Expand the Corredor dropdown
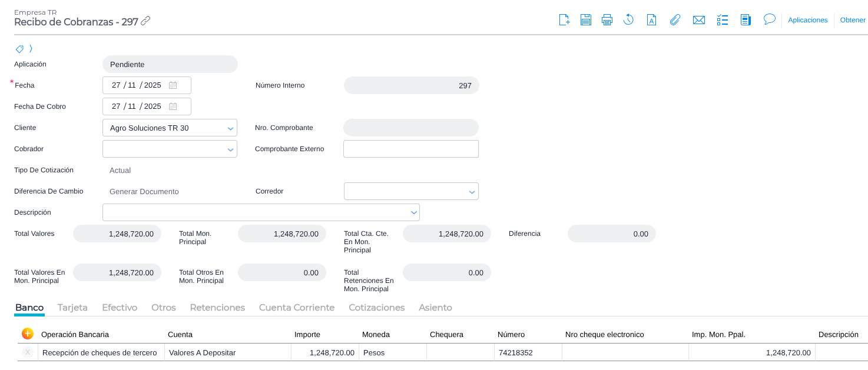868x370 pixels. pyautogui.click(x=471, y=192)
